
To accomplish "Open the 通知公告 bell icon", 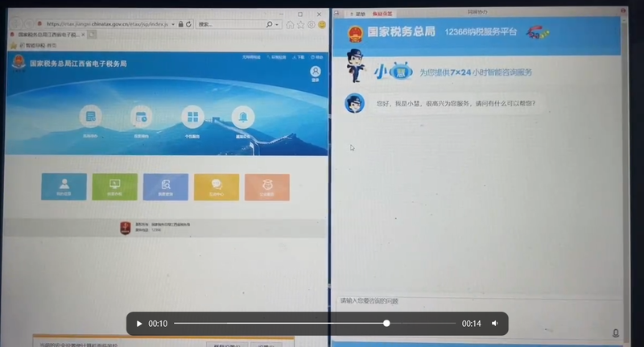I will pos(243,117).
